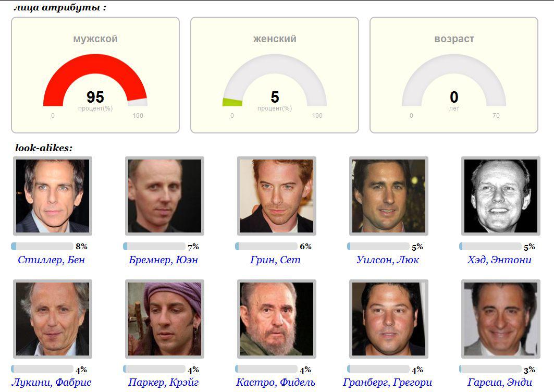
Task: Select the photo above Грин, Сет
Action: point(277,196)
